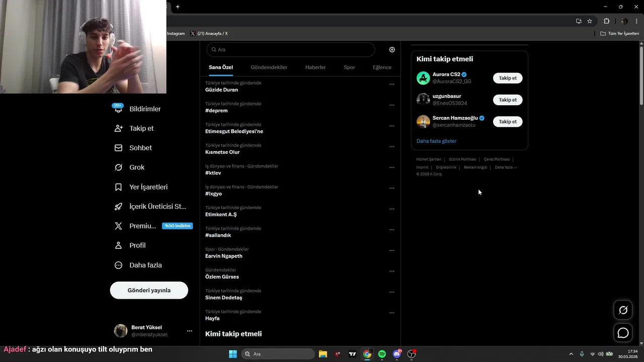Screen dimensions: 644x362
Task: Open more options for #deprem trend
Action: 392,105
